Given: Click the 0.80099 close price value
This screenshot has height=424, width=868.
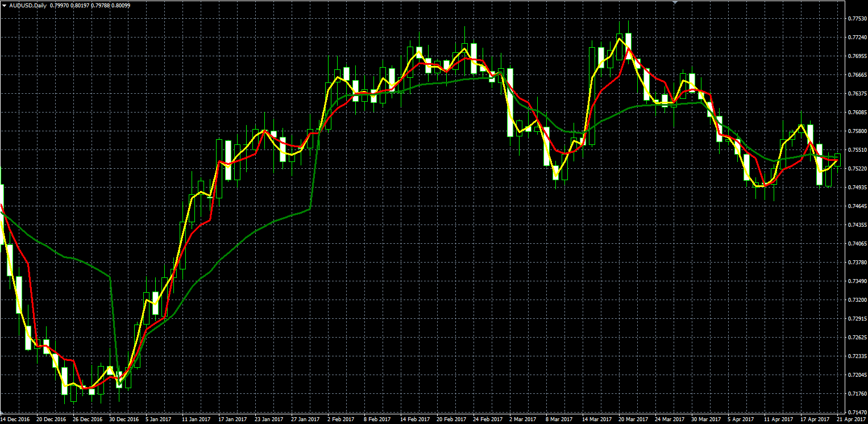Looking at the screenshot, I should point(122,5).
